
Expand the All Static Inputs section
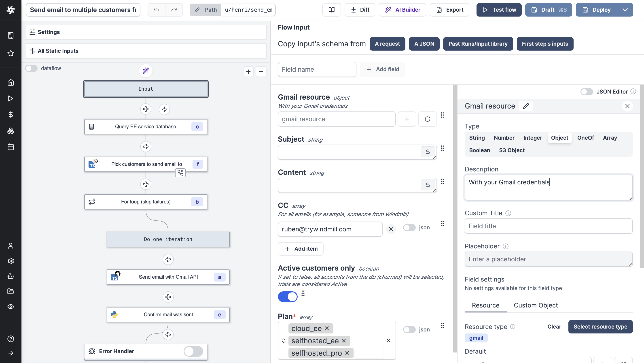coord(146,51)
